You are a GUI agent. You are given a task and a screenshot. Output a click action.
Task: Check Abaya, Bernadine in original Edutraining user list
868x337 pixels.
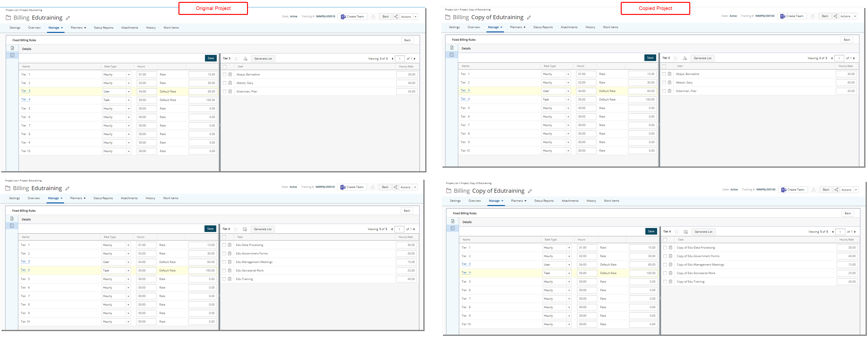pyautogui.click(x=224, y=74)
